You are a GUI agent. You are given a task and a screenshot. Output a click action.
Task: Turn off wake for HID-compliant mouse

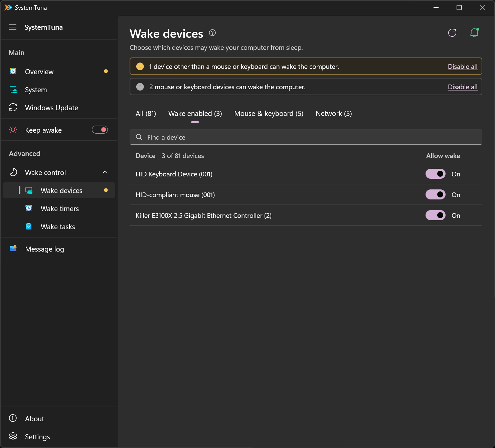pos(436,194)
